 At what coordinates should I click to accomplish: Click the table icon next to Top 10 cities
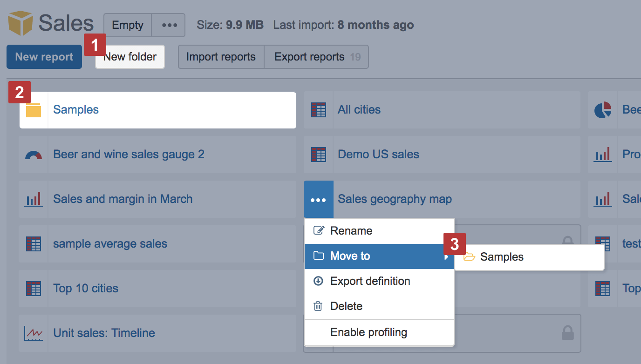tap(34, 289)
